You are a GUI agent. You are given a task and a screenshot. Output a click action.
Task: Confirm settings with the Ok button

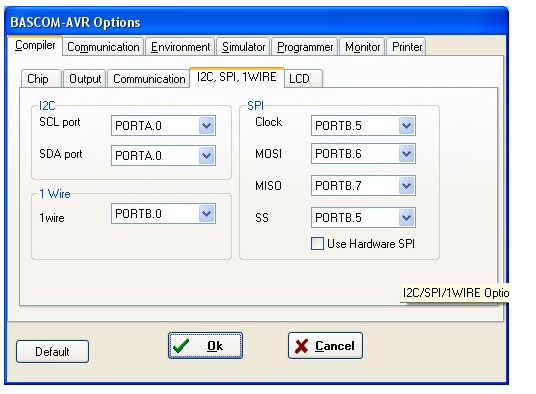point(205,346)
